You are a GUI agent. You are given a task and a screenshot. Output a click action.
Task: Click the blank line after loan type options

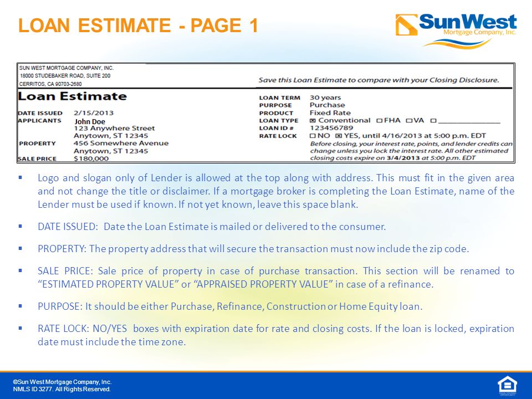tap(469, 122)
